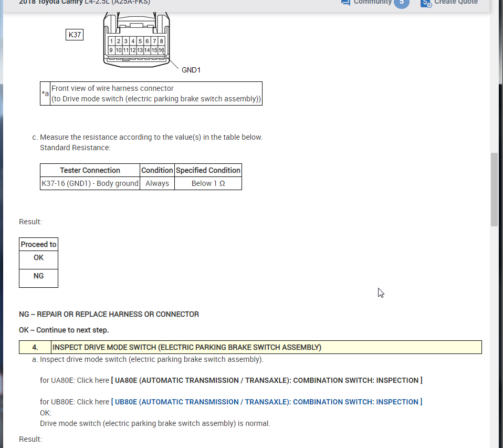Select the 'Below 1 Ω' specified condition cell
The height and width of the screenshot is (448, 503).
[208, 183]
